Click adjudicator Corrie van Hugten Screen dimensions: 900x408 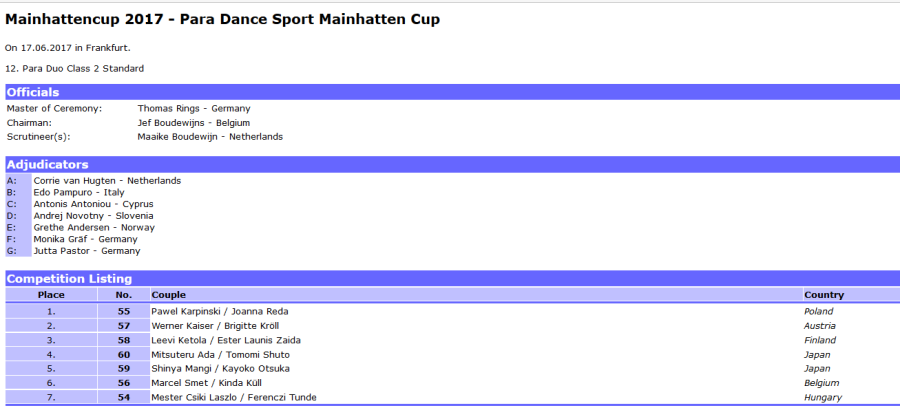tap(107, 181)
